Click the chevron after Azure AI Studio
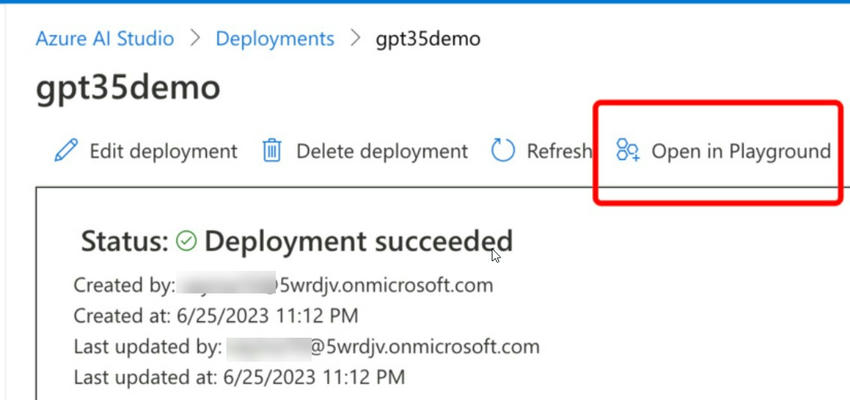 [x=195, y=39]
